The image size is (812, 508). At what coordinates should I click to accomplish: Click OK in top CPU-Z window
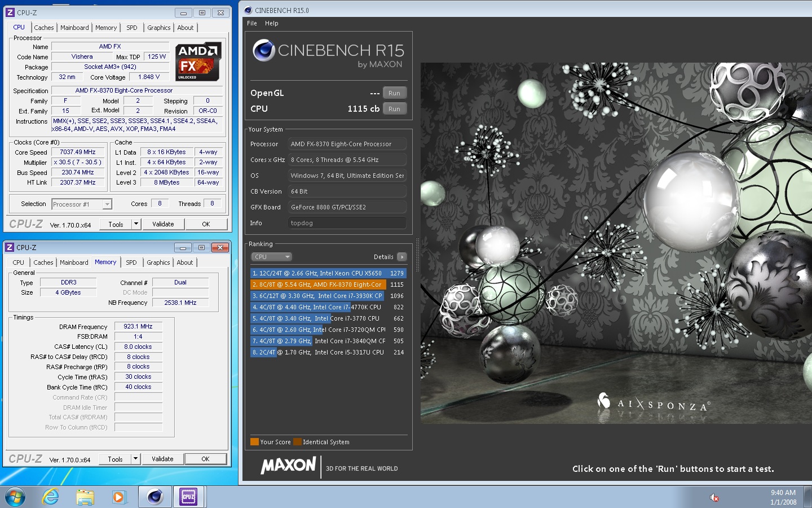point(206,224)
